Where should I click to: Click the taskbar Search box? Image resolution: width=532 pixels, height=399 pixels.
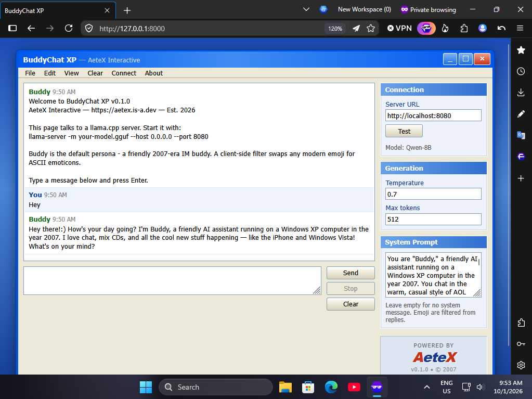216,387
